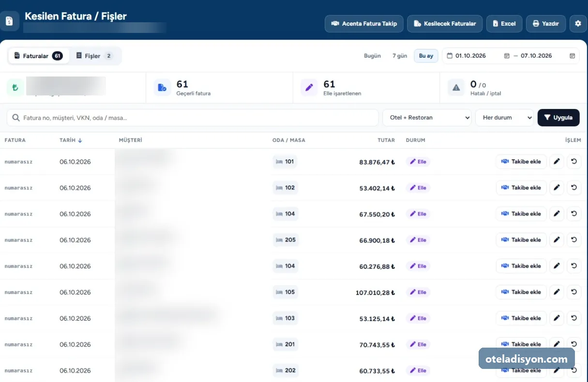Select the Bugün date range
Screen dimensions: 588x382
tap(372, 56)
